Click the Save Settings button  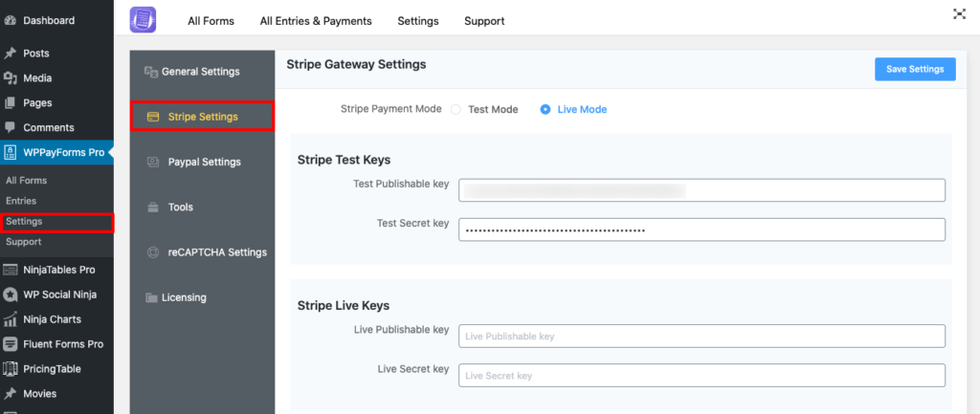914,69
